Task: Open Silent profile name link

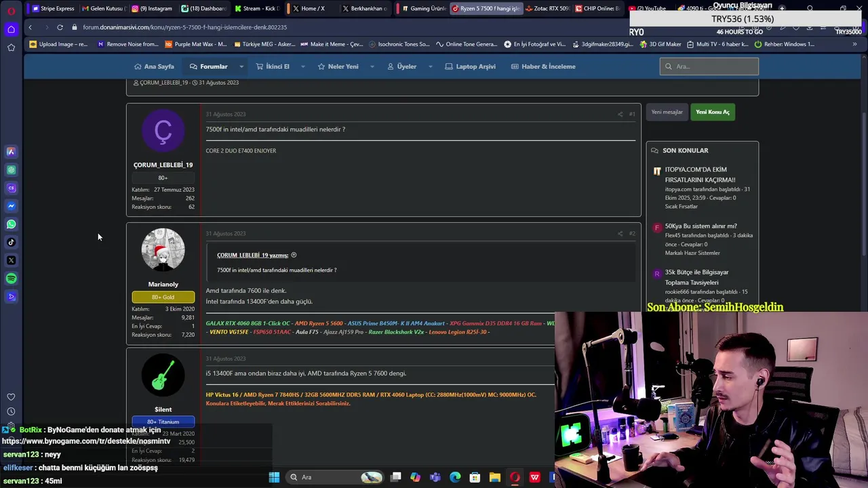Action: tap(163, 409)
